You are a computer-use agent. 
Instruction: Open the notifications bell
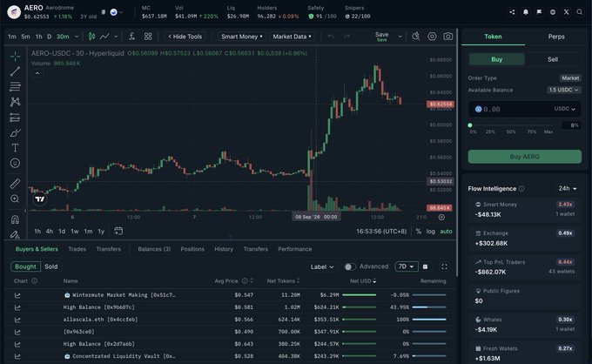526,12
